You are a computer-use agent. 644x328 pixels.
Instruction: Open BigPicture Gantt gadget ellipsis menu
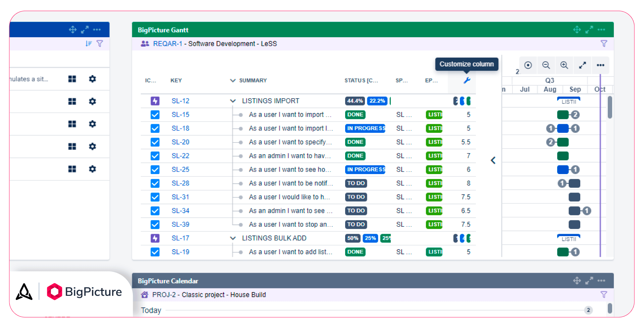pos(601,30)
